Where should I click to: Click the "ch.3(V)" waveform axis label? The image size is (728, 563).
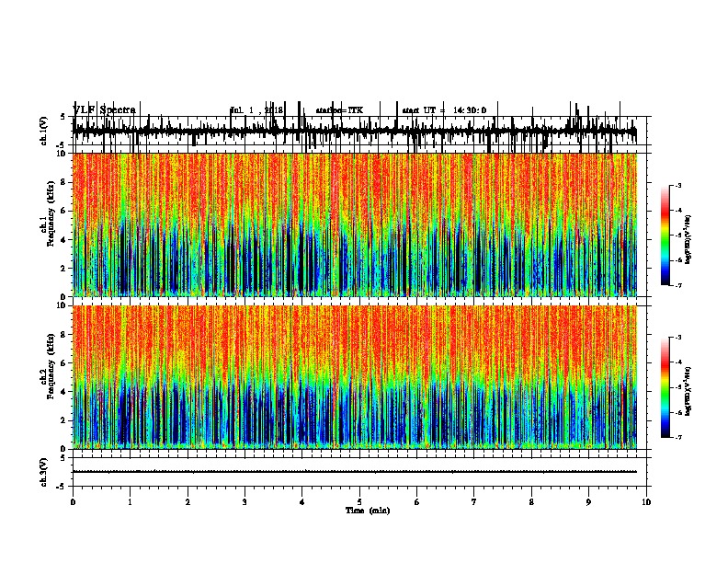44,472
